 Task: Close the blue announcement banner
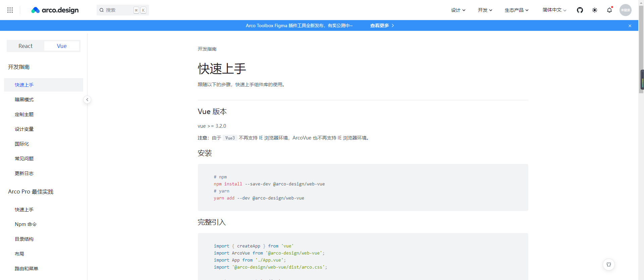(x=630, y=26)
